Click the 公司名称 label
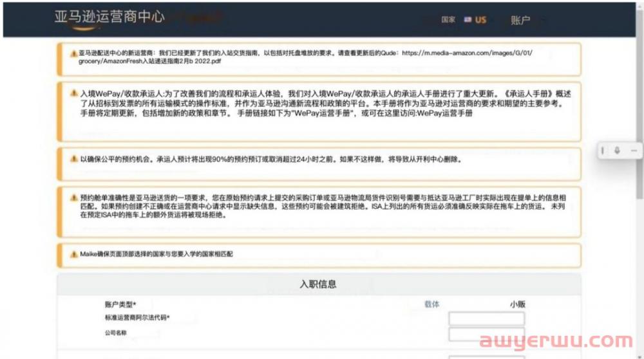Screen dimensions: 644x359 pos(115,333)
